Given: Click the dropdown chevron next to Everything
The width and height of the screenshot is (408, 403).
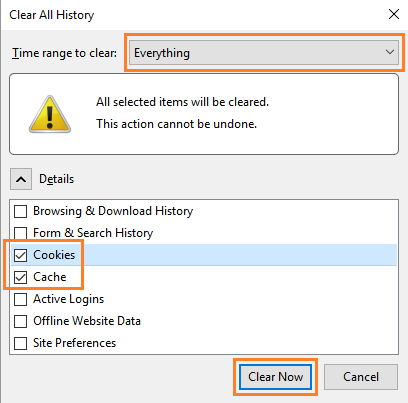Looking at the screenshot, I should point(390,52).
